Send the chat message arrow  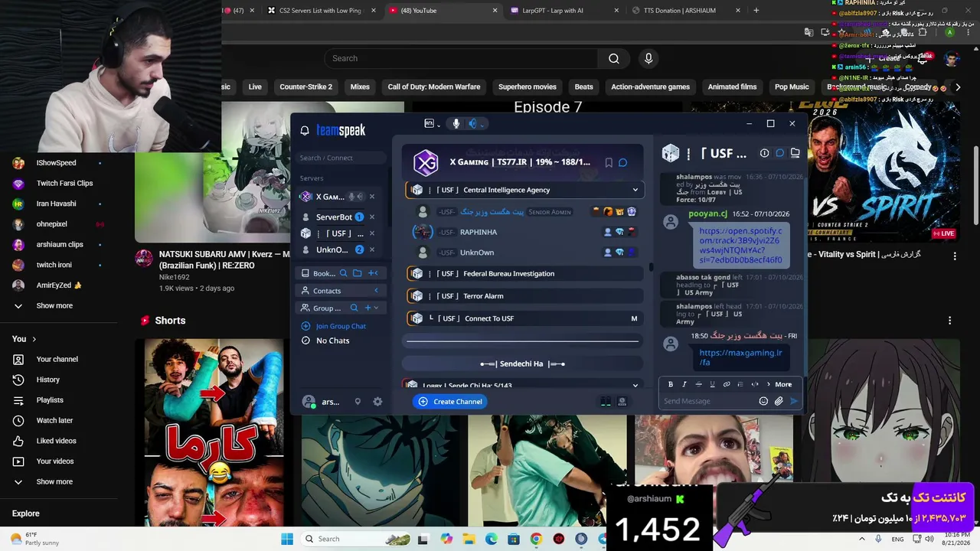pyautogui.click(x=794, y=401)
